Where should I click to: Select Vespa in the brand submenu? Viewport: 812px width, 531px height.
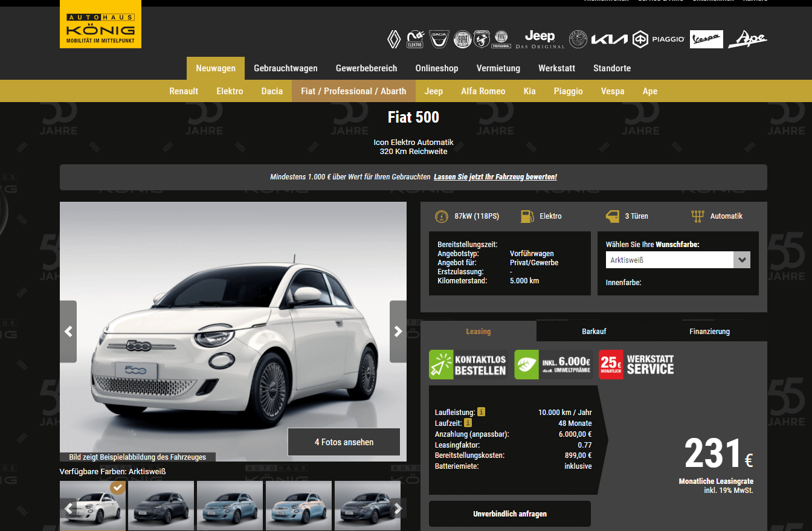tap(613, 91)
